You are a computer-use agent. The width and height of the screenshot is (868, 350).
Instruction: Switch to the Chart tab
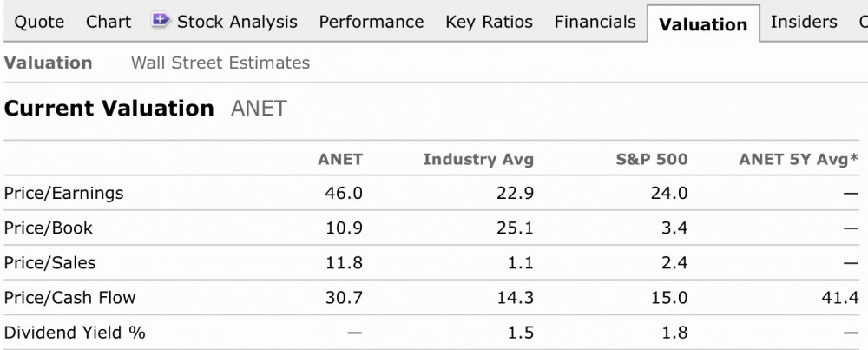(108, 22)
